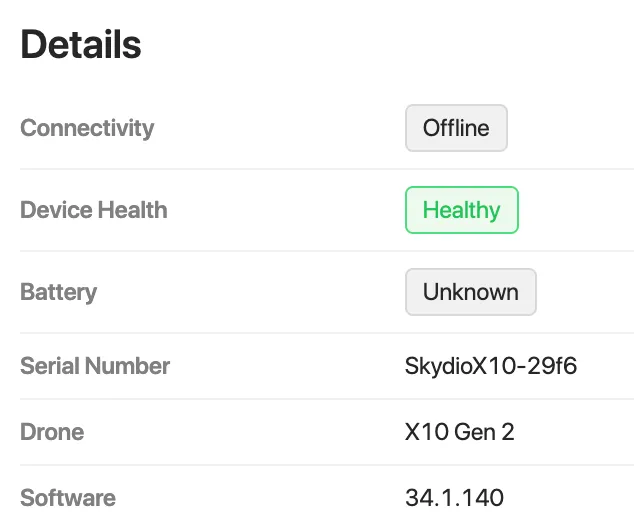This screenshot has width=634, height=530.
Task: Select the Software row label
Action: (68, 498)
